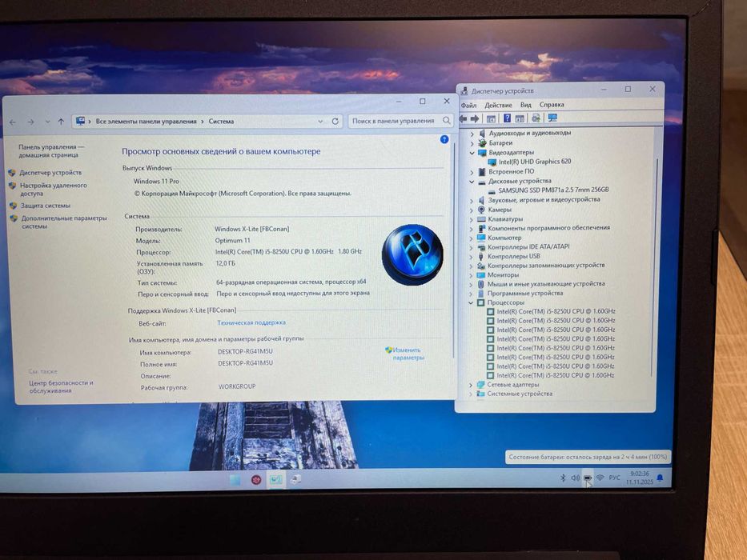
Task: Click the blue question mark help toolbar icon
Action: 508,118
